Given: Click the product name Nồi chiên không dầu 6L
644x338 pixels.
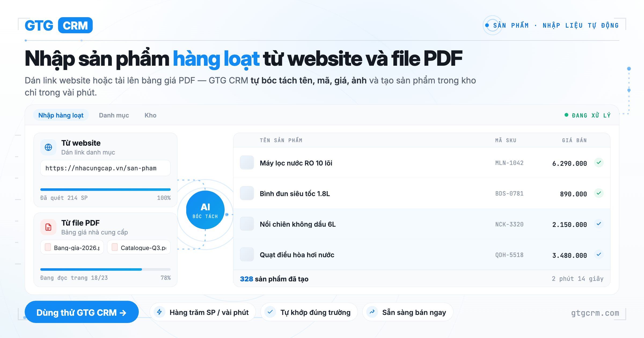Looking at the screenshot, I should tap(298, 224).
